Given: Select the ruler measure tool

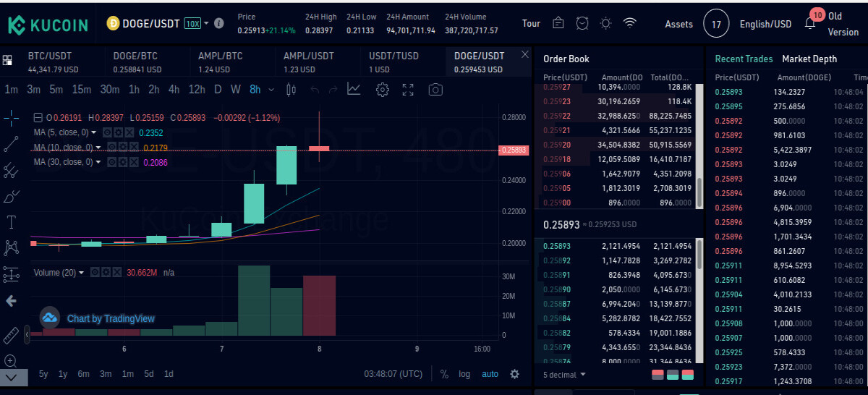Looking at the screenshot, I should tap(11, 336).
